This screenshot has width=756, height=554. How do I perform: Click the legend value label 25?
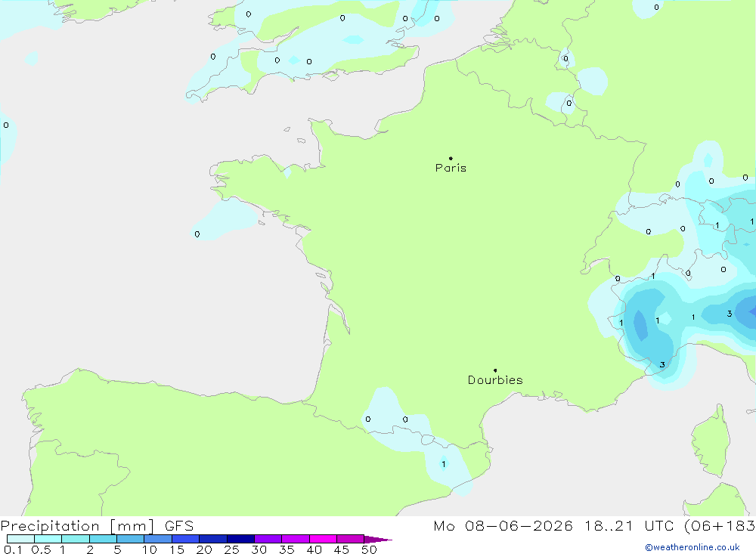coord(231,549)
